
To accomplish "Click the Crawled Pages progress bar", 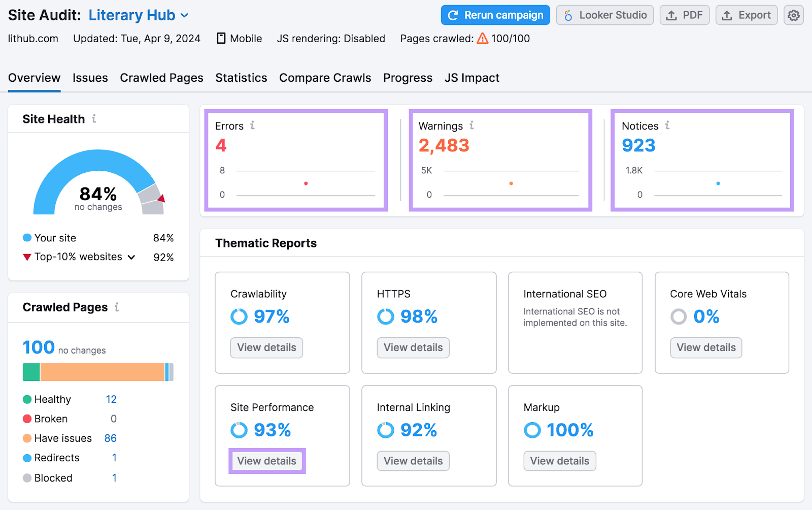I will point(98,372).
